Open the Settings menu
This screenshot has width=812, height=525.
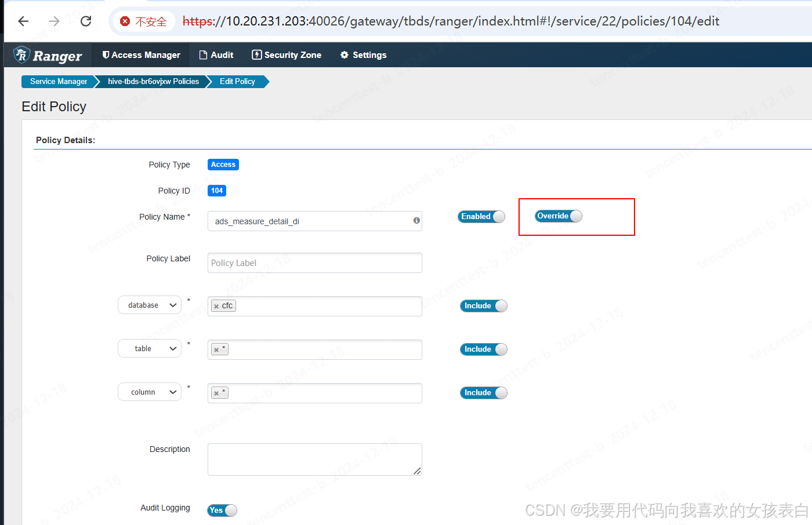[363, 54]
